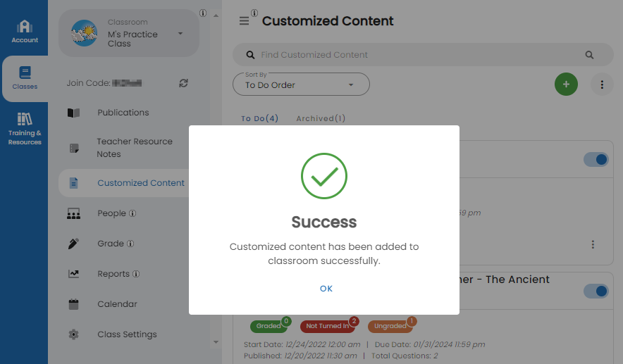Switch to the Archived(1) tab

pos(321,118)
